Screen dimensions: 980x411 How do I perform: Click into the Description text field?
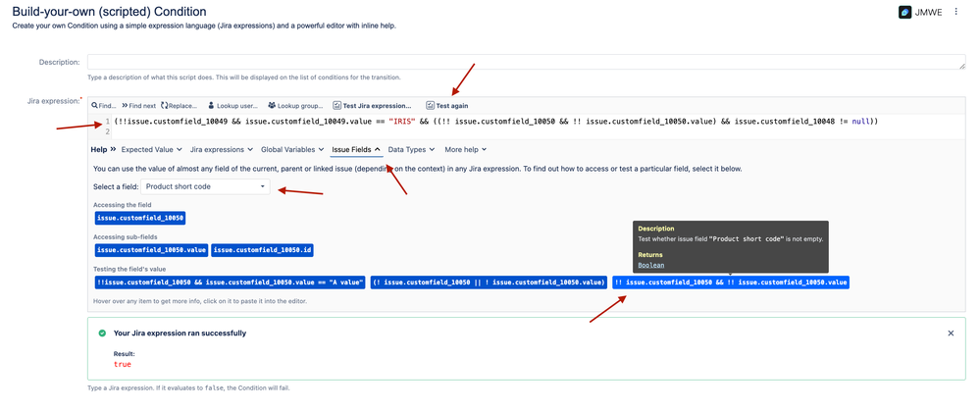click(526, 62)
